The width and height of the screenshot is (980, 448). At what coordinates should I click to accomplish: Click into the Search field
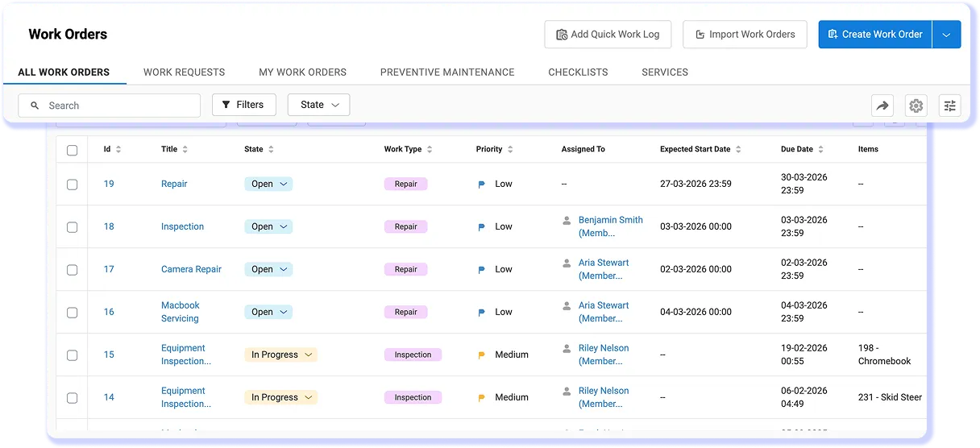pyautogui.click(x=117, y=106)
